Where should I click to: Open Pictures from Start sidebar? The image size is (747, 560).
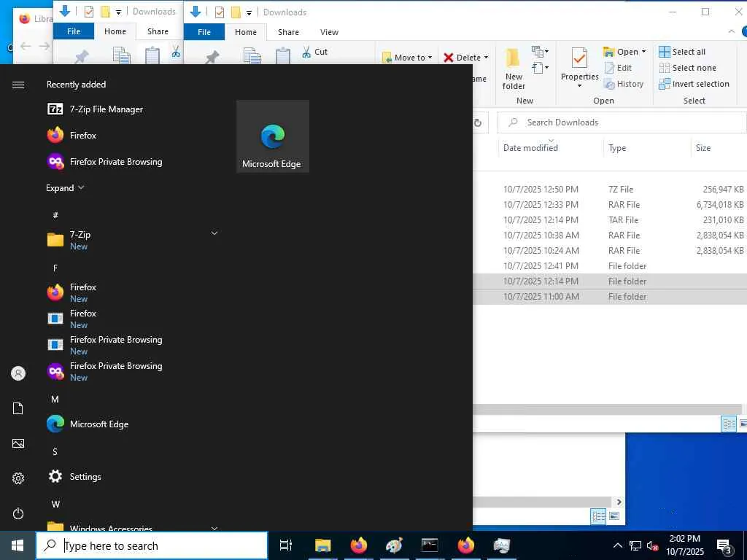(x=18, y=443)
